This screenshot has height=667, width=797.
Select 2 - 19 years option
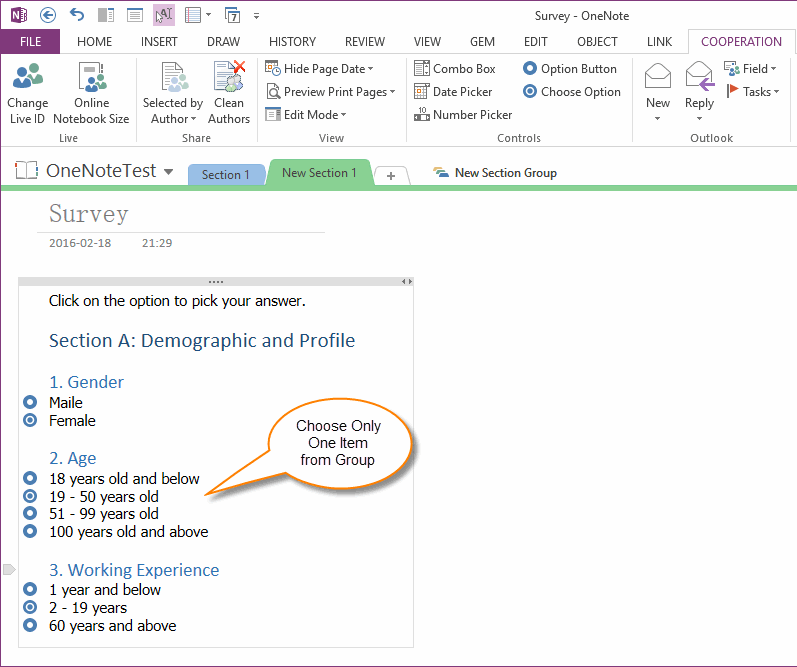tap(30, 607)
